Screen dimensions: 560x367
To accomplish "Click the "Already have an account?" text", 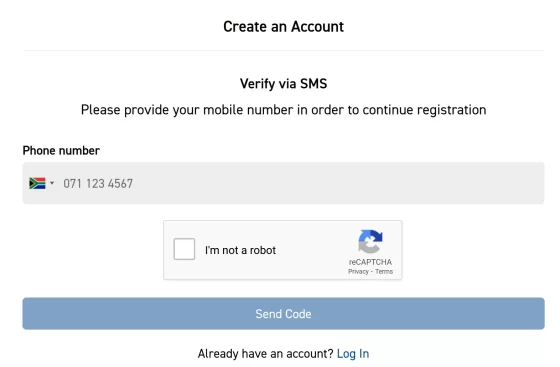I will (x=265, y=354).
